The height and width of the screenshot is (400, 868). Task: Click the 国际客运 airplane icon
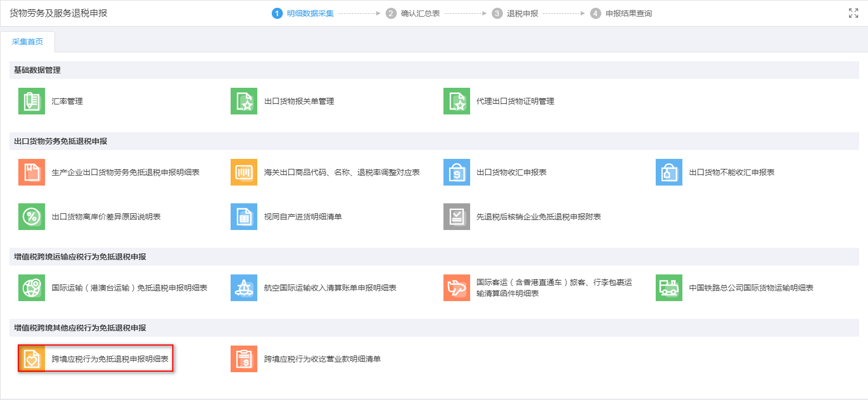point(457,288)
